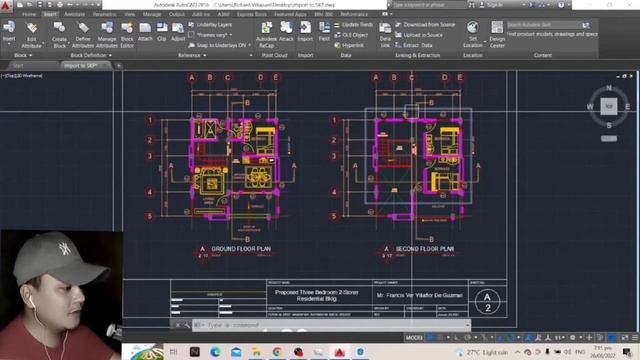The image size is (640, 360).
Task: Switch to the Annotate ribbon tab
Action: pyautogui.click(x=75, y=14)
